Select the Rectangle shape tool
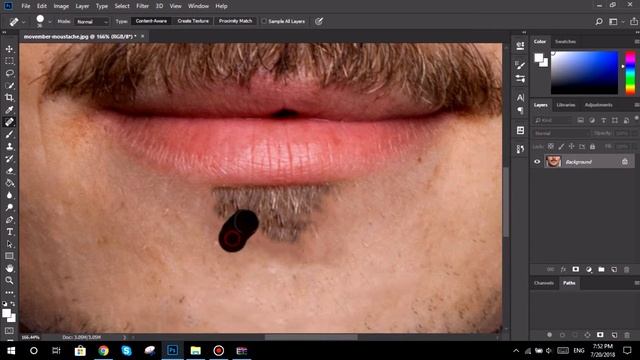The height and width of the screenshot is (360, 640). point(9,256)
